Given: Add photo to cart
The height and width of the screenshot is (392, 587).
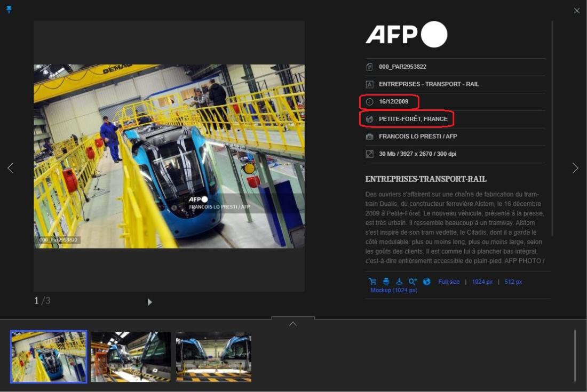Looking at the screenshot, I should click(372, 282).
